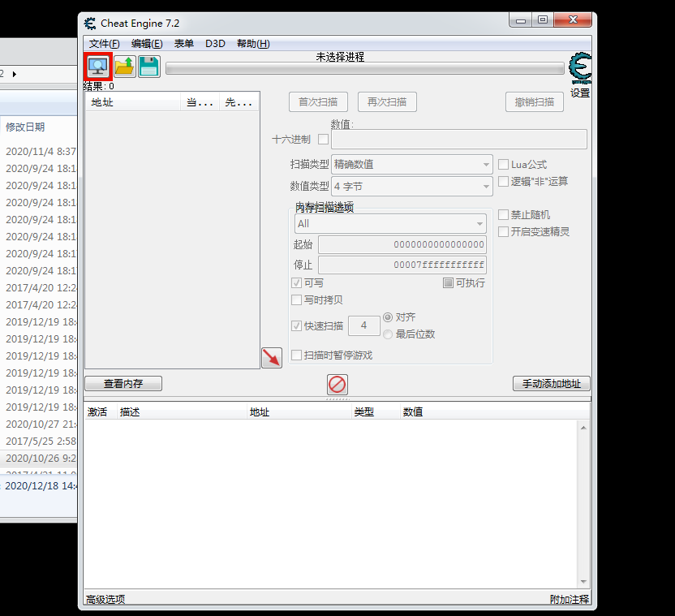The width and height of the screenshot is (675, 616).
Task: Enable 扫描时暂停游戏 checkbox
Action: point(296,355)
